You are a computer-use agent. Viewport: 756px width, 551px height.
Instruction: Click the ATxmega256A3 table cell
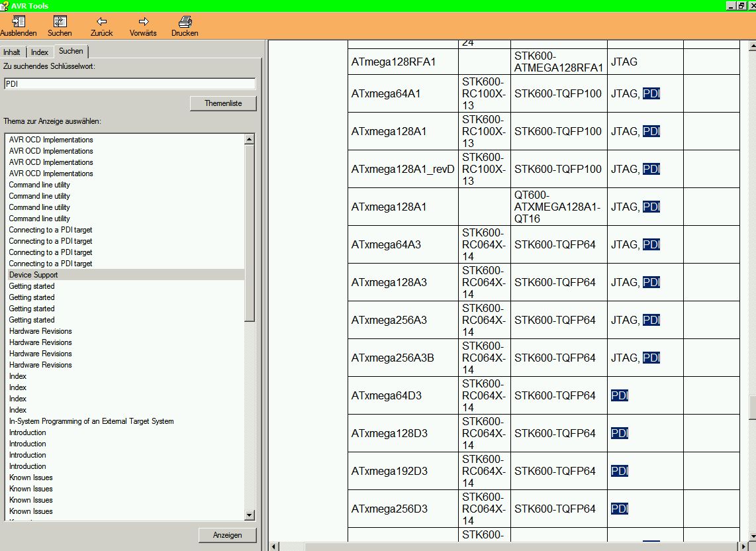(x=402, y=320)
